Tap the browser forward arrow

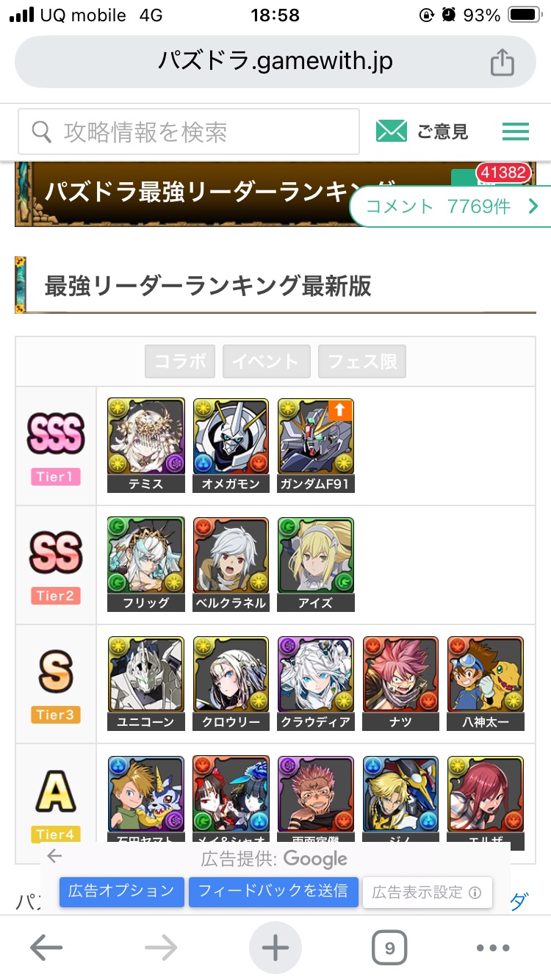161,948
